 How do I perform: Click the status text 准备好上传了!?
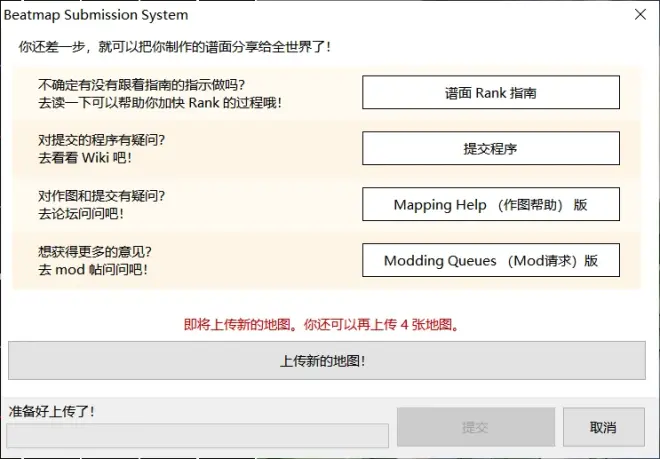point(51,411)
